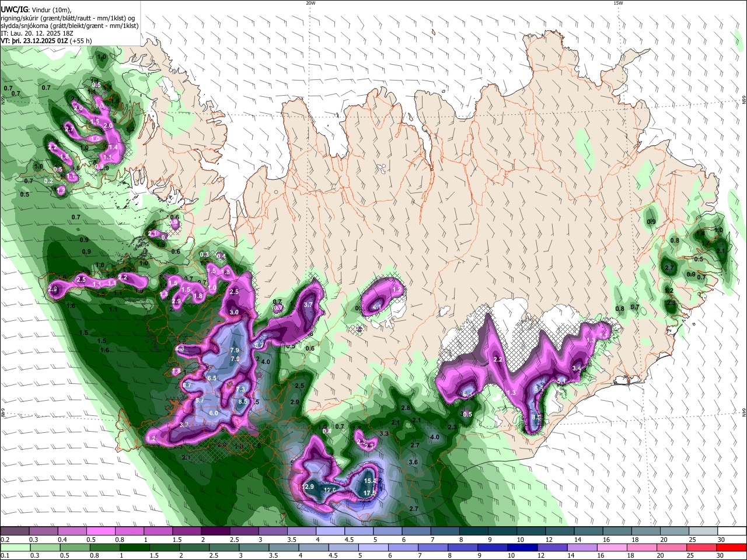The width and height of the screenshot is (747, 560).
Task: Click the UWC/IG title text
Action: pyautogui.click(x=13, y=9)
